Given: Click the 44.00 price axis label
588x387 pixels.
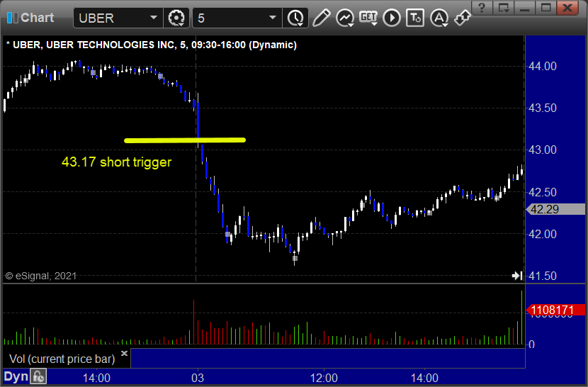Looking at the screenshot, I should [x=542, y=67].
